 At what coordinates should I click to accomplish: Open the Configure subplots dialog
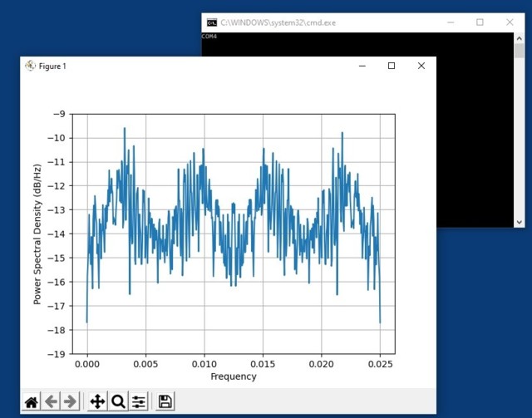(139, 401)
